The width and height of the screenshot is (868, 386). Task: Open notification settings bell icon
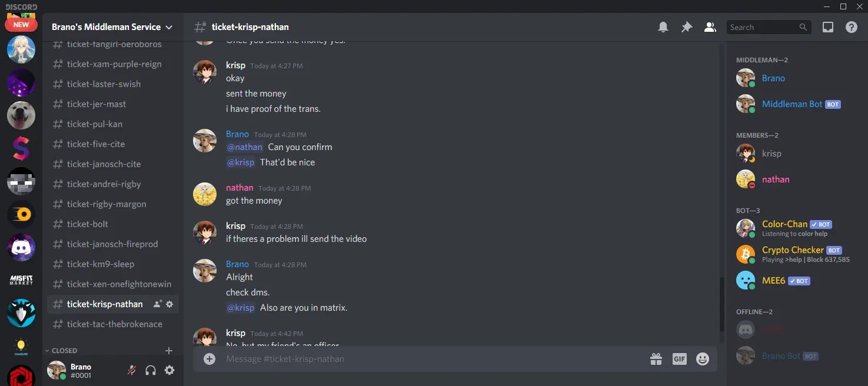coord(663,27)
